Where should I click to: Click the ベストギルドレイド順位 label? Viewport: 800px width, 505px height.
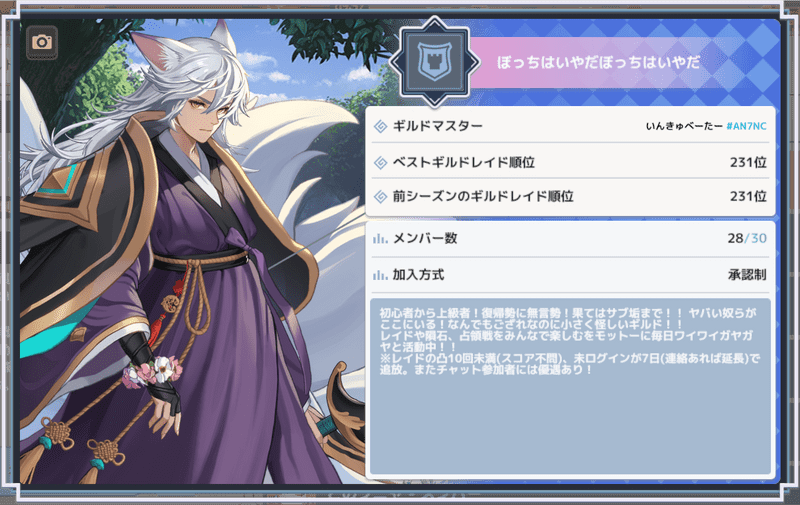click(463, 163)
